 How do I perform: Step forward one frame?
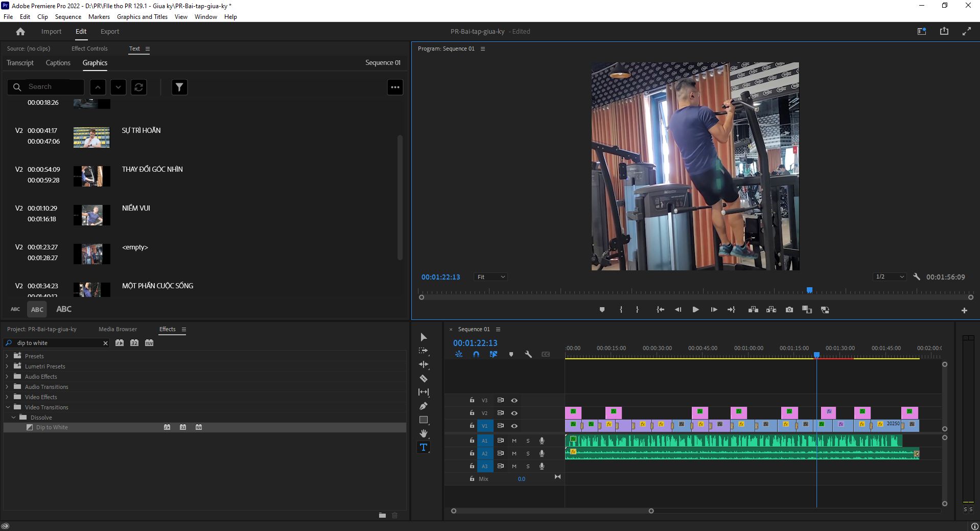714,310
